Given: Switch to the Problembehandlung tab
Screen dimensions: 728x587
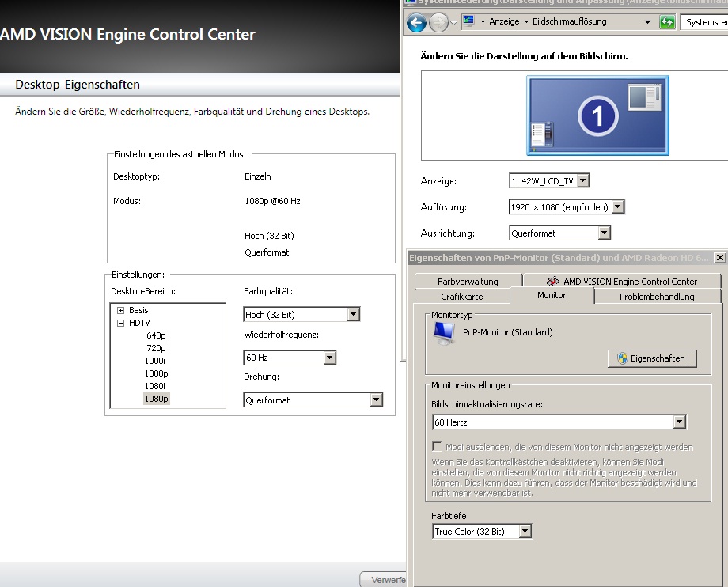Looking at the screenshot, I should click(657, 297).
